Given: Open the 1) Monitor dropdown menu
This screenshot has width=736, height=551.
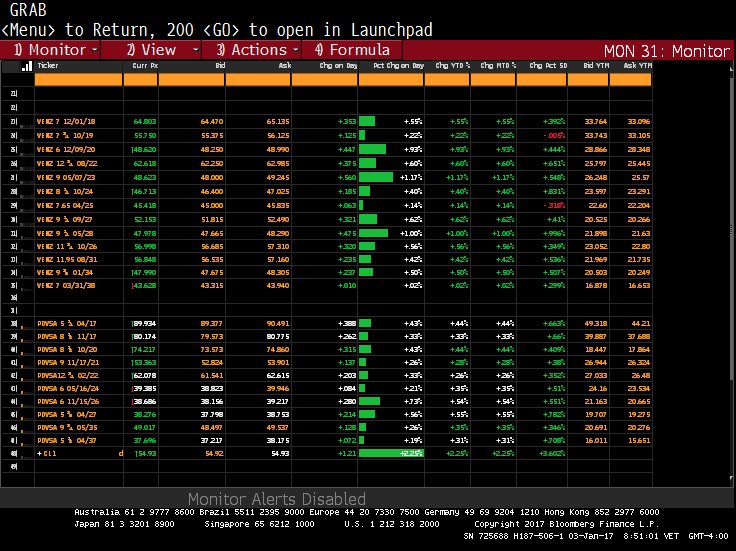Looking at the screenshot, I should point(51,50).
